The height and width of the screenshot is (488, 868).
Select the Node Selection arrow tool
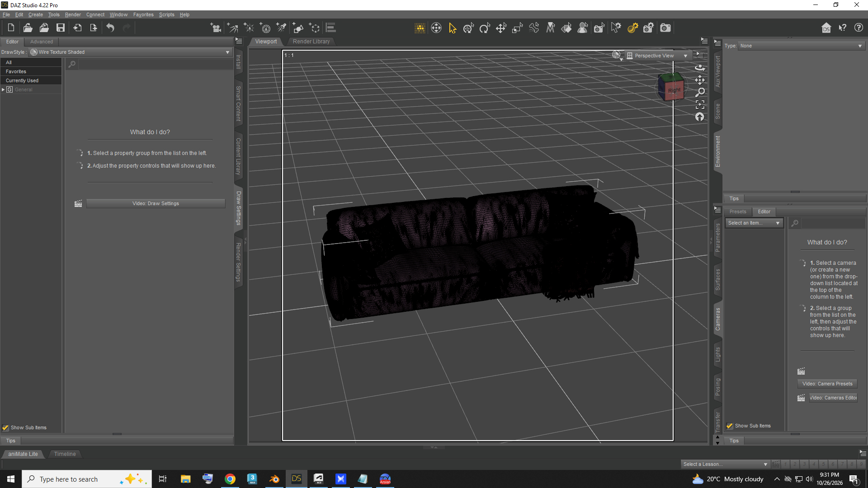point(452,28)
